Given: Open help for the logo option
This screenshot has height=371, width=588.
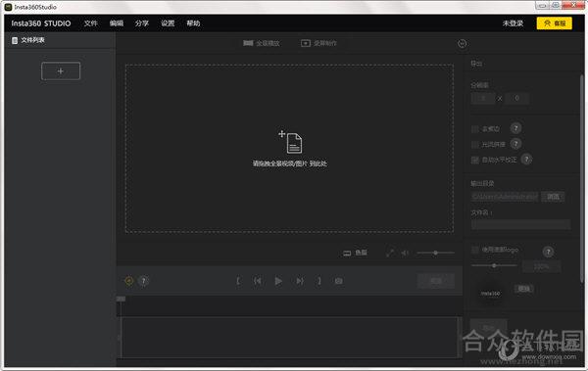Looking at the screenshot, I should pyautogui.click(x=548, y=252).
